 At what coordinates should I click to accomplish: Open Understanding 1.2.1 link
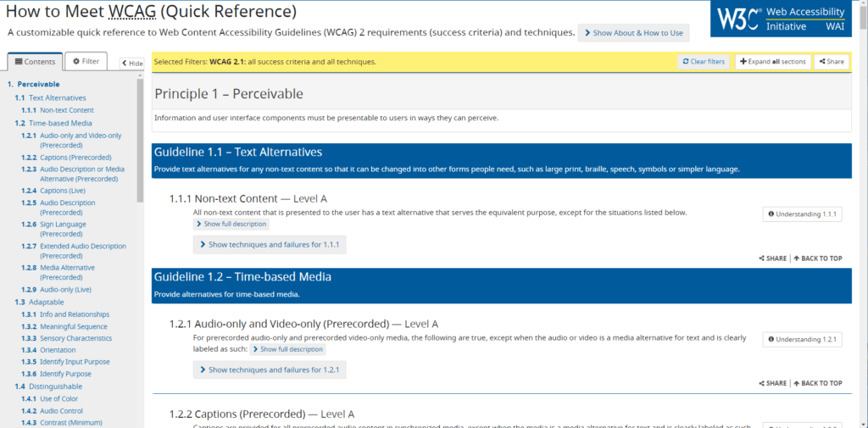[802, 339]
